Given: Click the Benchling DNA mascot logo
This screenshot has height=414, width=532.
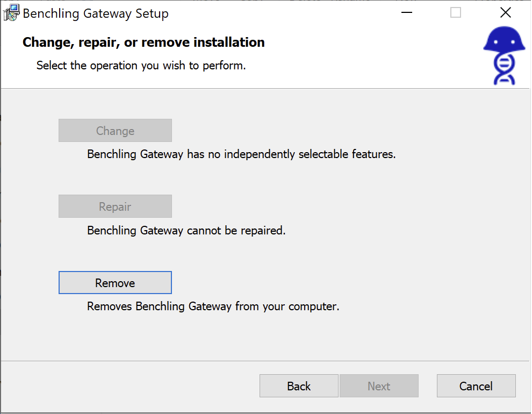Looking at the screenshot, I should tap(504, 56).
